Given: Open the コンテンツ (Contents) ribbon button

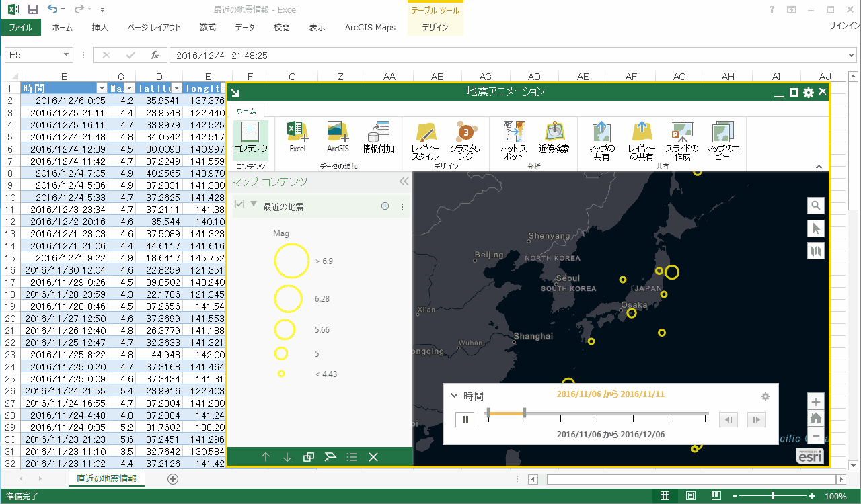Looking at the screenshot, I should point(250,140).
